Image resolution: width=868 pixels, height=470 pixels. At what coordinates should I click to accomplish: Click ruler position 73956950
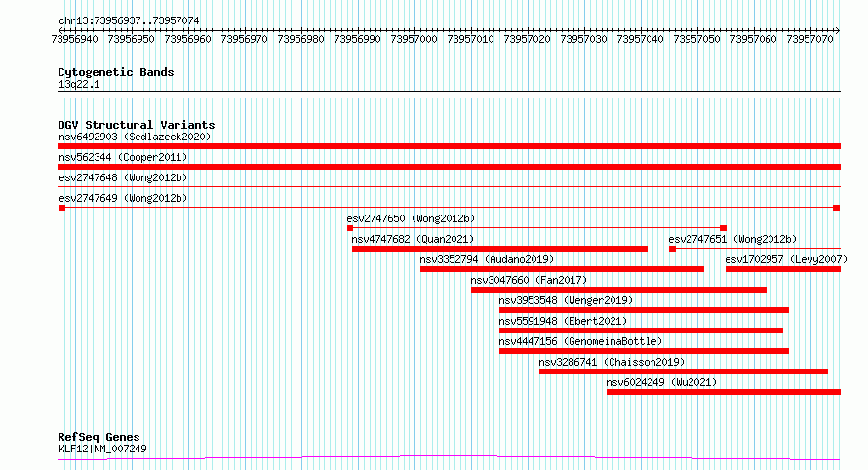point(131,39)
